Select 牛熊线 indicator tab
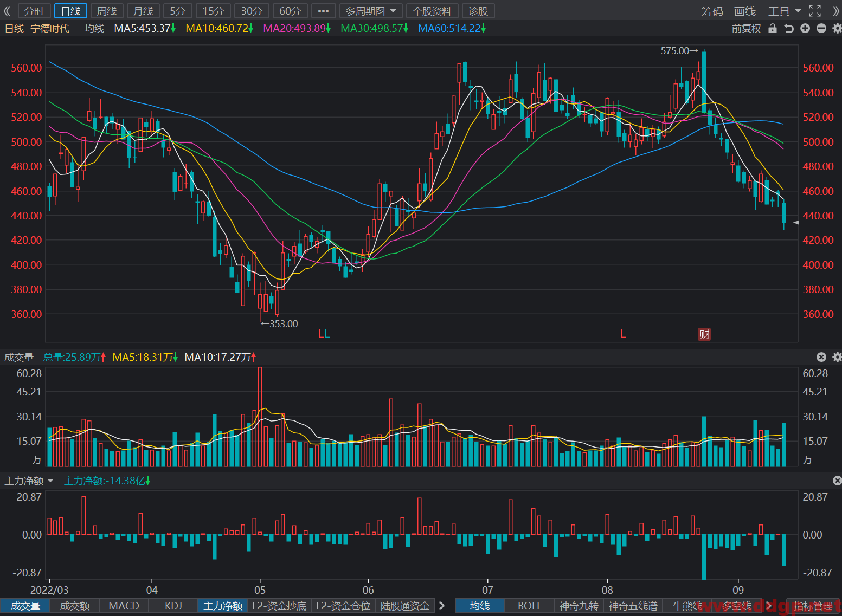Image resolution: width=842 pixels, height=616 pixels. coord(687,606)
